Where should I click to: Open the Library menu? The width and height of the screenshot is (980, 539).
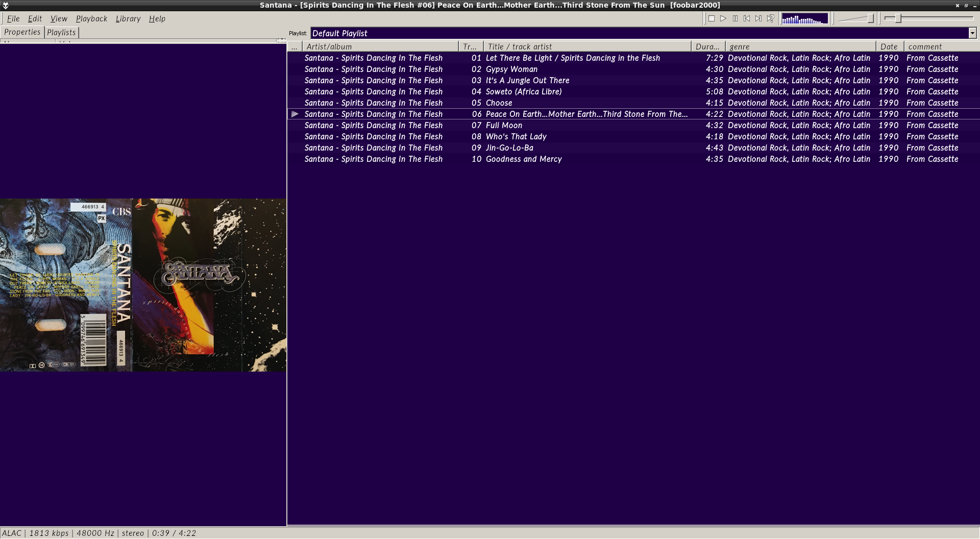[x=128, y=18]
